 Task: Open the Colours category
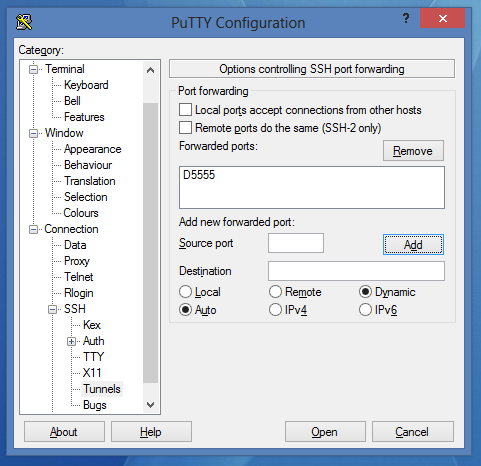point(81,213)
